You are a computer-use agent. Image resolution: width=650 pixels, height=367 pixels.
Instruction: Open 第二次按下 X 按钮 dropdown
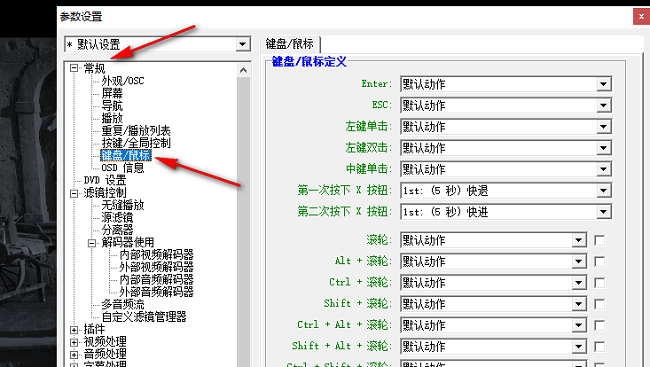click(604, 212)
